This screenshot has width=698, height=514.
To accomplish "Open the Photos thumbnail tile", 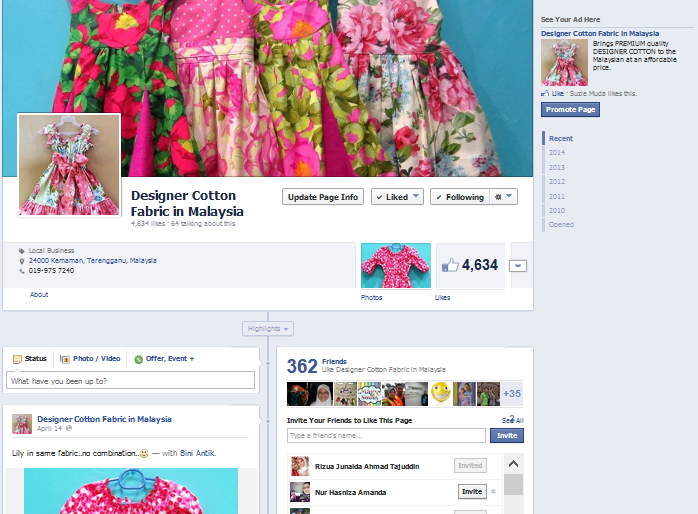I will tap(396, 265).
